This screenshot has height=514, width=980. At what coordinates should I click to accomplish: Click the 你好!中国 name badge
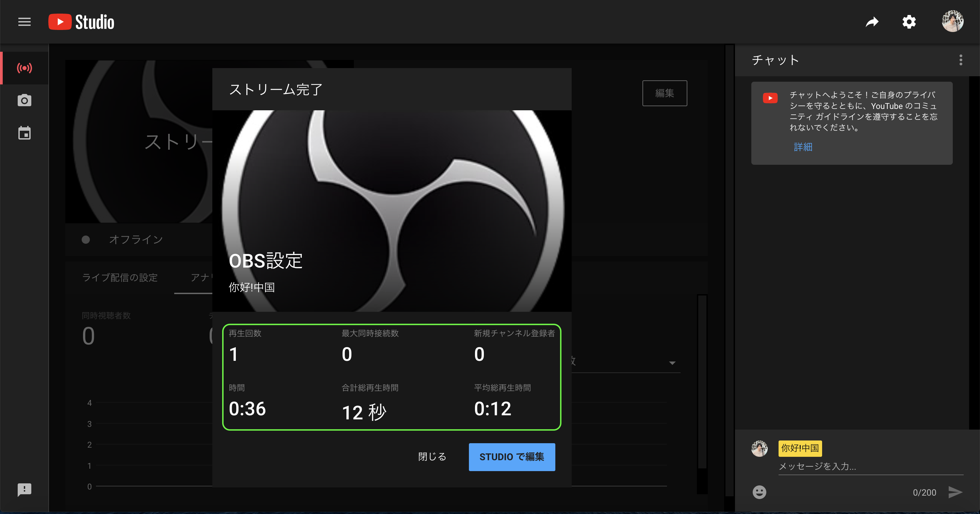click(x=800, y=448)
